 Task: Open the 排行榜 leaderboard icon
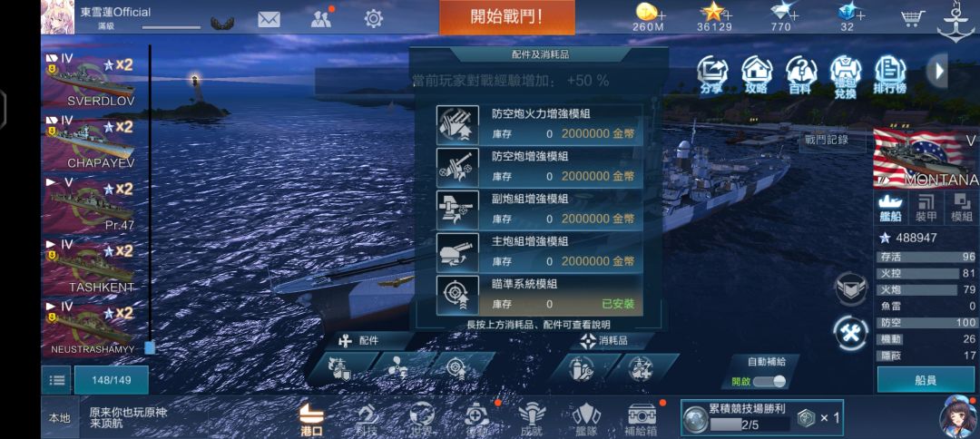(890, 75)
